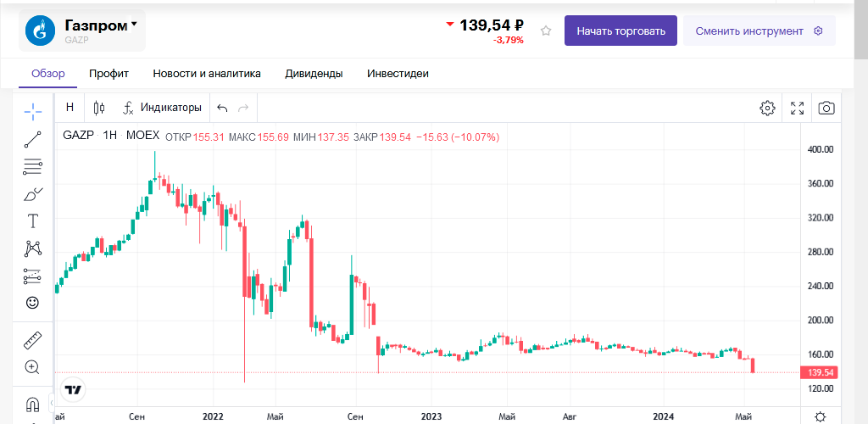Select the ruler measure tool
Screen dimensions: 868x424
coord(33,340)
